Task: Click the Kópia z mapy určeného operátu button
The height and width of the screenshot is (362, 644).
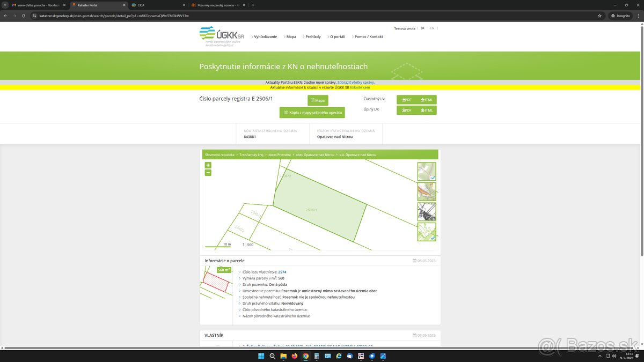Action: pos(312,113)
